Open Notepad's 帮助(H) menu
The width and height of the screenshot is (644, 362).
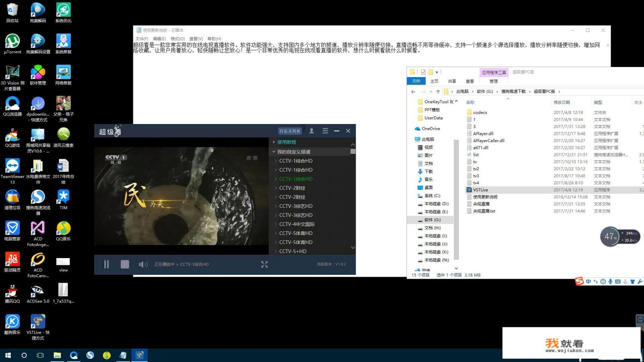[x=214, y=39]
